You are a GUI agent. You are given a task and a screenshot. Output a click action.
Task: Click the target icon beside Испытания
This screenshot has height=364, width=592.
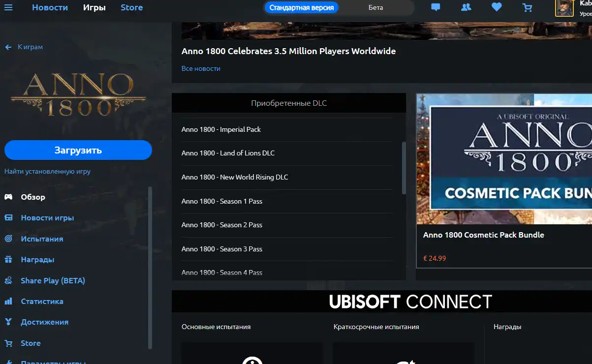click(x=8, y=239)
